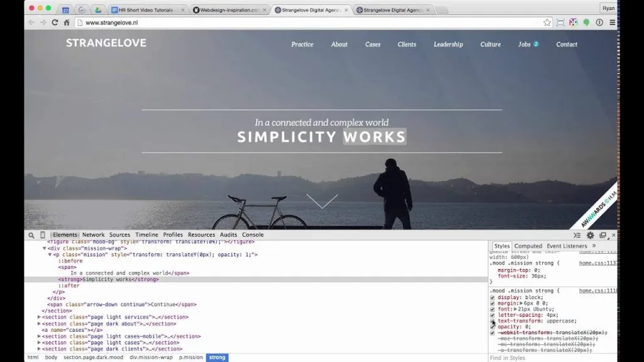
Task: Toggle device mode with the phone icon
Action: pyautogui.click(x=44, y=234)
